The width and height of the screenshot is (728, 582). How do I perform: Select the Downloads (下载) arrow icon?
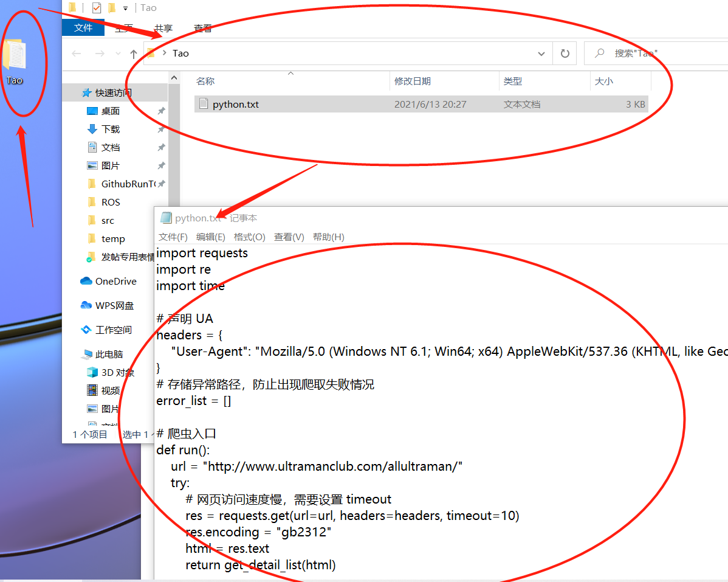tap(92, 129)
